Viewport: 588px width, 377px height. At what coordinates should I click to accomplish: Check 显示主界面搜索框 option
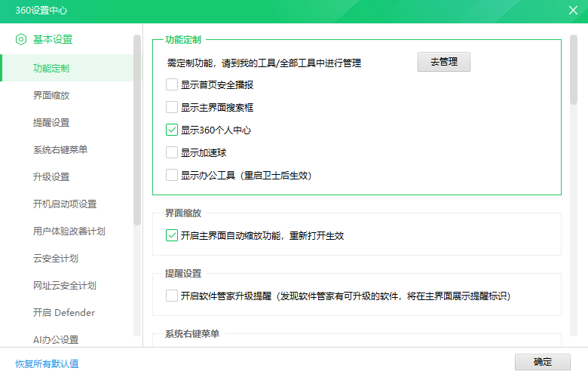[172, 107]
